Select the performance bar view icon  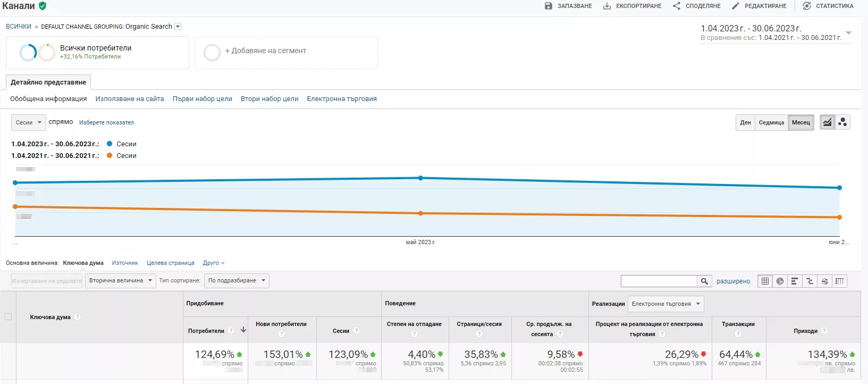point(795,281)
